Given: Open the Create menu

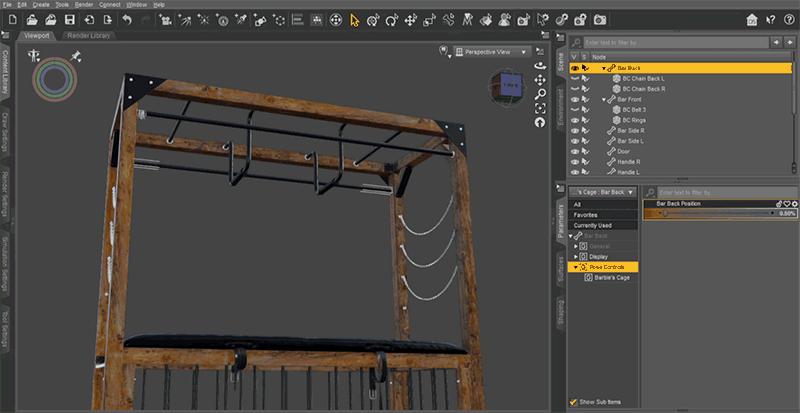Looking at the screenshot, I should pos(41,4).
